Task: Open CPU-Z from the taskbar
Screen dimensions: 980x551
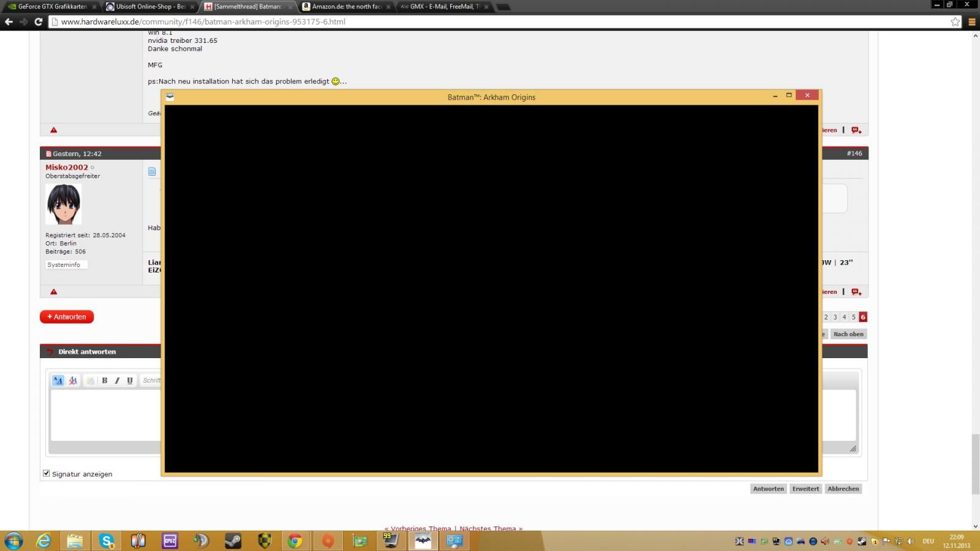Action: click(170, 541)
